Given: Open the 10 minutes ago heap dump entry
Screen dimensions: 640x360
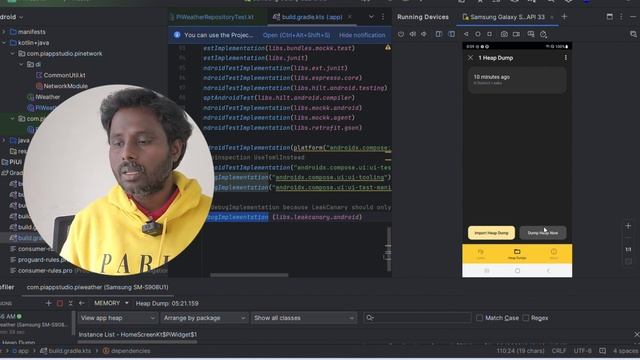Looking at the screenshot, I should [x=517, y=80].
